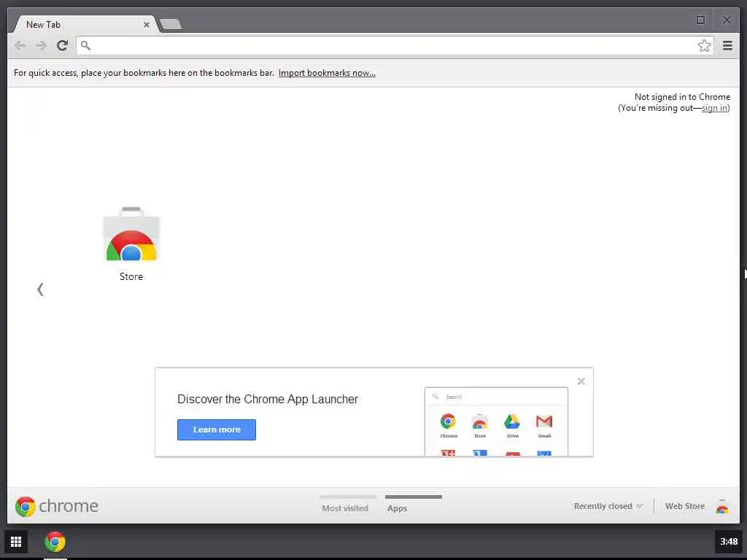The width and height of the screenshot is (747, 560).
Task: Select the New Tab tab
Action: point(86,24)
